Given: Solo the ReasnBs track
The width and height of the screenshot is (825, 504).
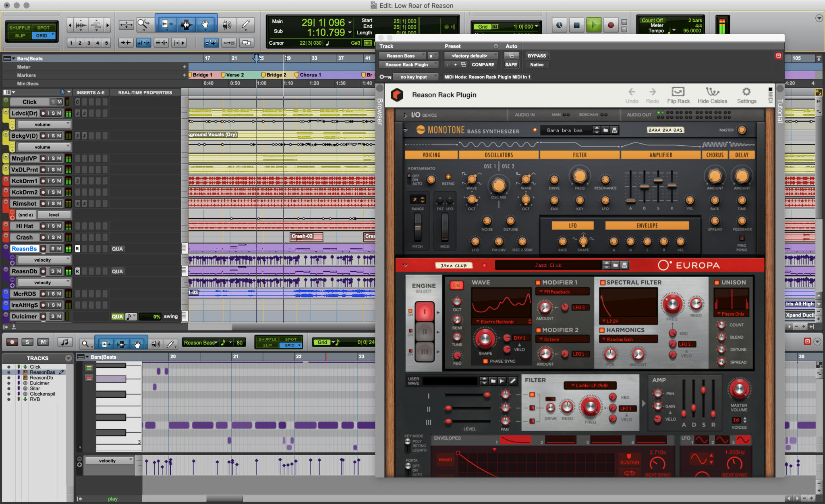Looking at the screenshot, I should [x=53, y=248].
